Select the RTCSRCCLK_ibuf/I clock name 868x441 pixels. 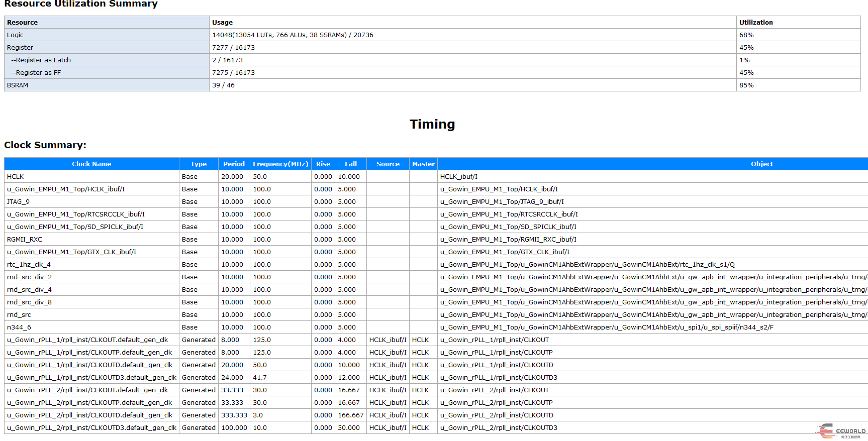(x=91, y=214)
